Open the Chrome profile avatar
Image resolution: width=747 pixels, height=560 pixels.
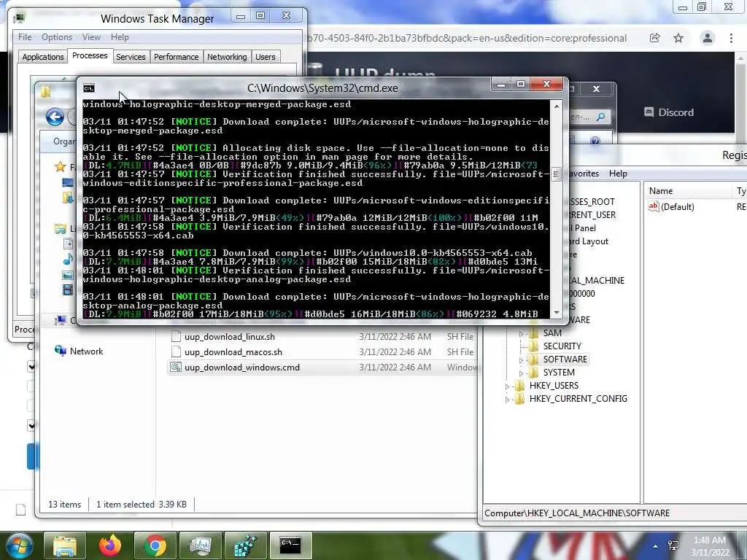pos(708,38)
